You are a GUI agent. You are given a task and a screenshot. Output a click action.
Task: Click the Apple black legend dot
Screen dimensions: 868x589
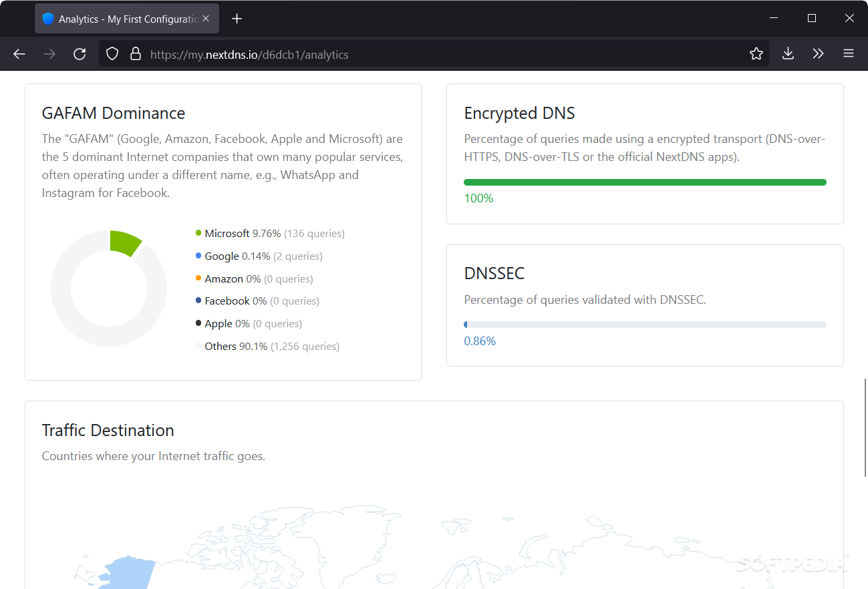pos(198,323)
